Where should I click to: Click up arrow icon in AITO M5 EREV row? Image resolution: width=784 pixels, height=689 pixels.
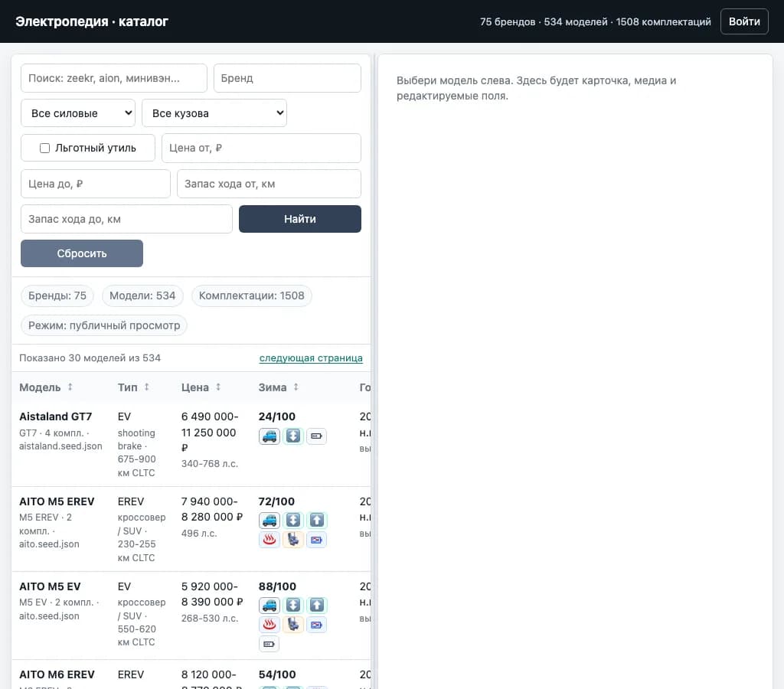(316, 521)
